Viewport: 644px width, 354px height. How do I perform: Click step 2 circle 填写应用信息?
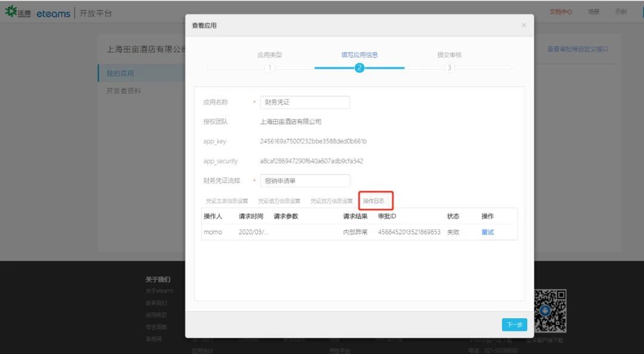[x=360, y=68]
